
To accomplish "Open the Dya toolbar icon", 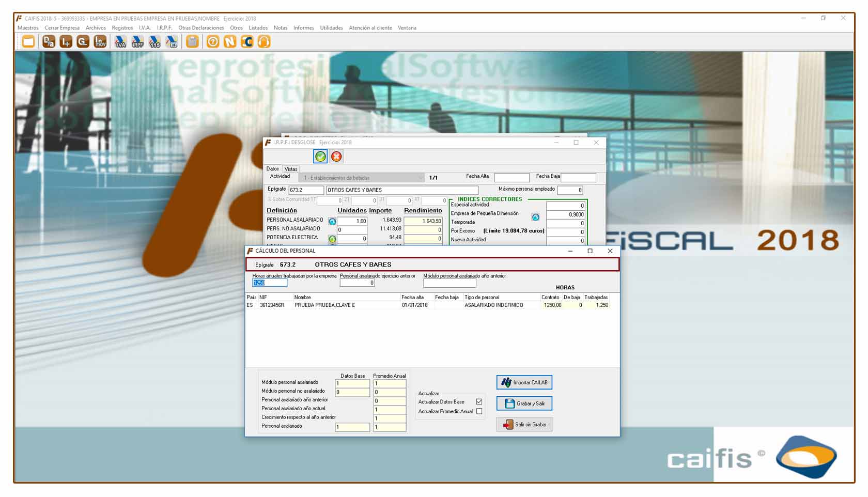I will (49, 42).
